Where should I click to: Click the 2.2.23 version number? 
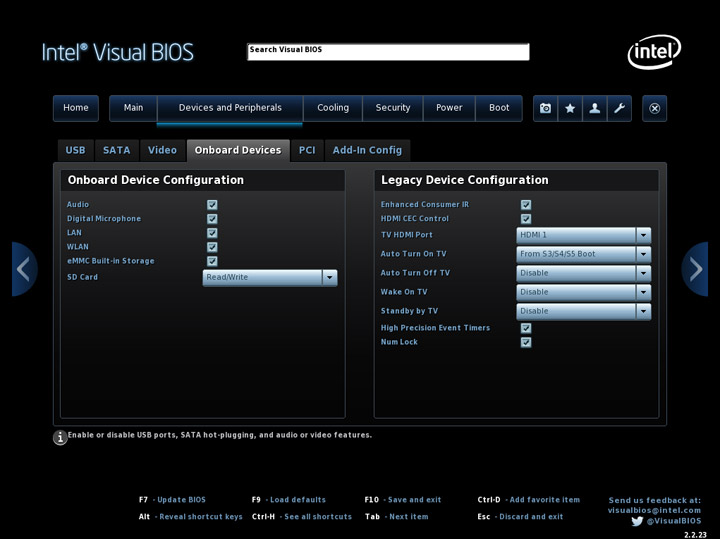(x=695, y=535)
